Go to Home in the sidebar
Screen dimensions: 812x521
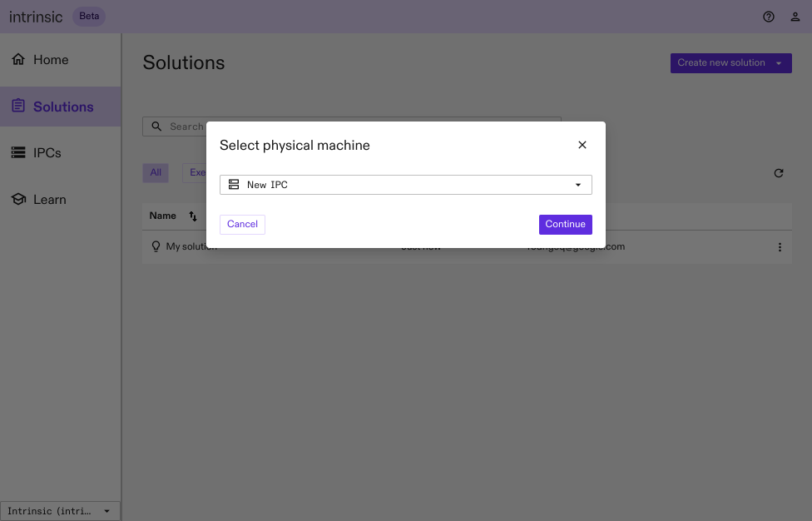point(51,60)
